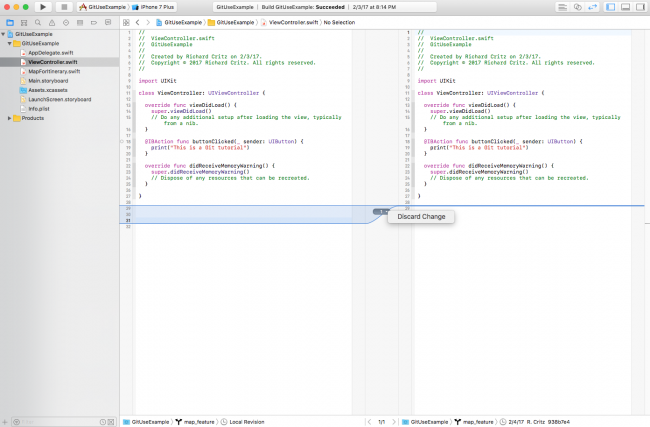Toggle recently edited files filter
This screenshot has height=427, width=650.
coord(103,422)
